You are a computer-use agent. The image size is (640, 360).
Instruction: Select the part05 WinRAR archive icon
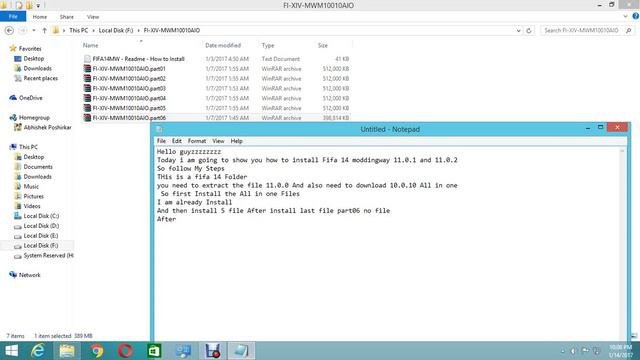click(87, 108)
